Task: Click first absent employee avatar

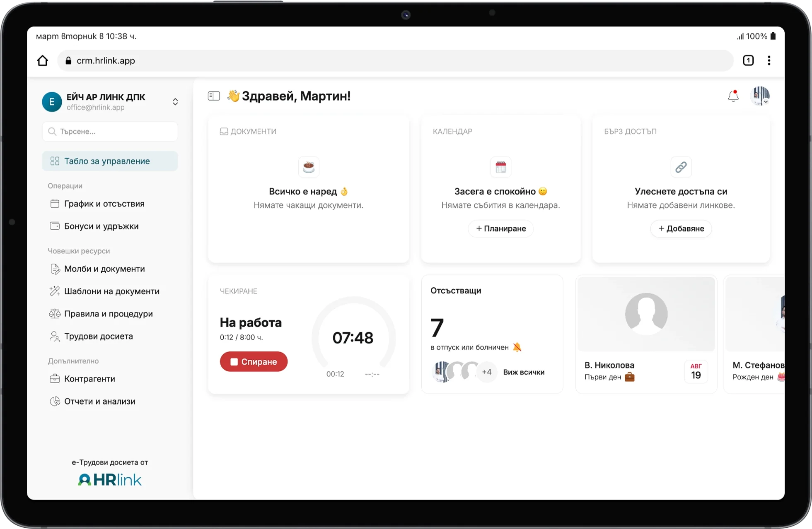Action: point(441,372)
